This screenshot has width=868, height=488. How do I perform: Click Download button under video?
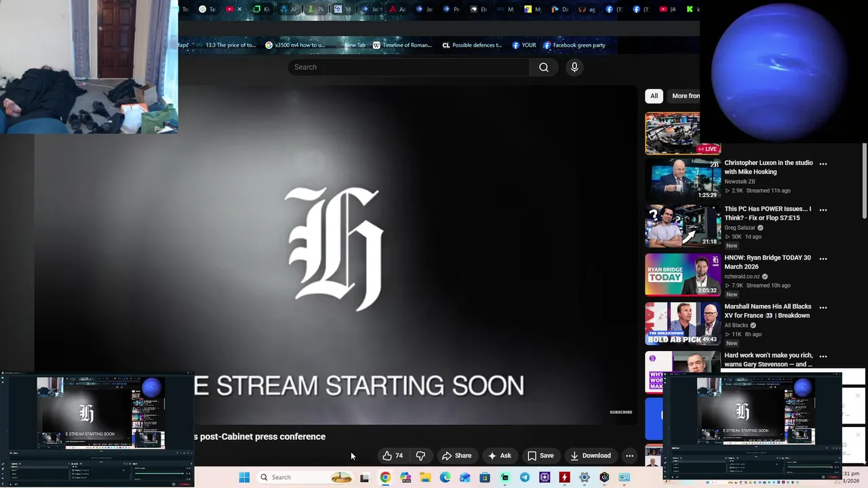[x=590, y=455]
